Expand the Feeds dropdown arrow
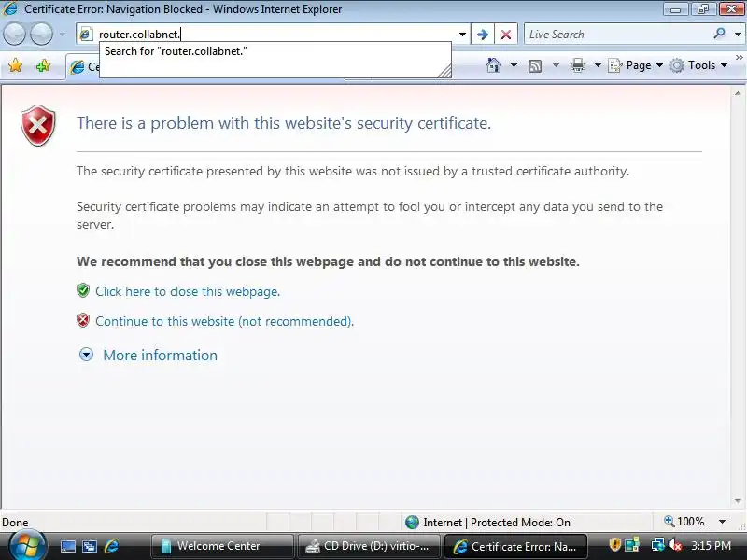Viewport: 747px width, 560px height. [556, 65]
